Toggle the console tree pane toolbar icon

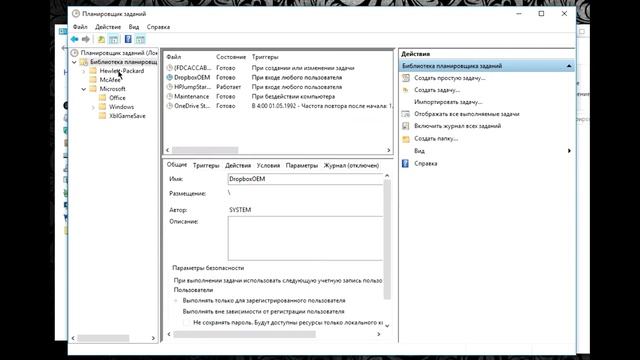point(113,40)
